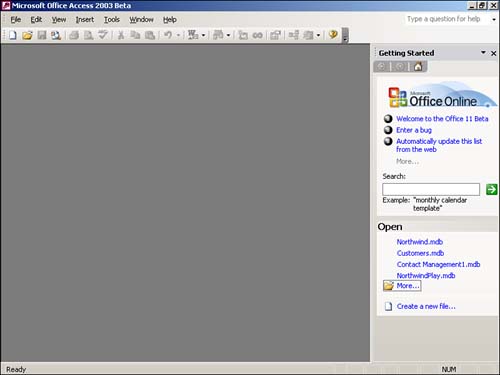
Task: Open the NorthwindPlay.mdb recent file
Action: pos(426,276)
